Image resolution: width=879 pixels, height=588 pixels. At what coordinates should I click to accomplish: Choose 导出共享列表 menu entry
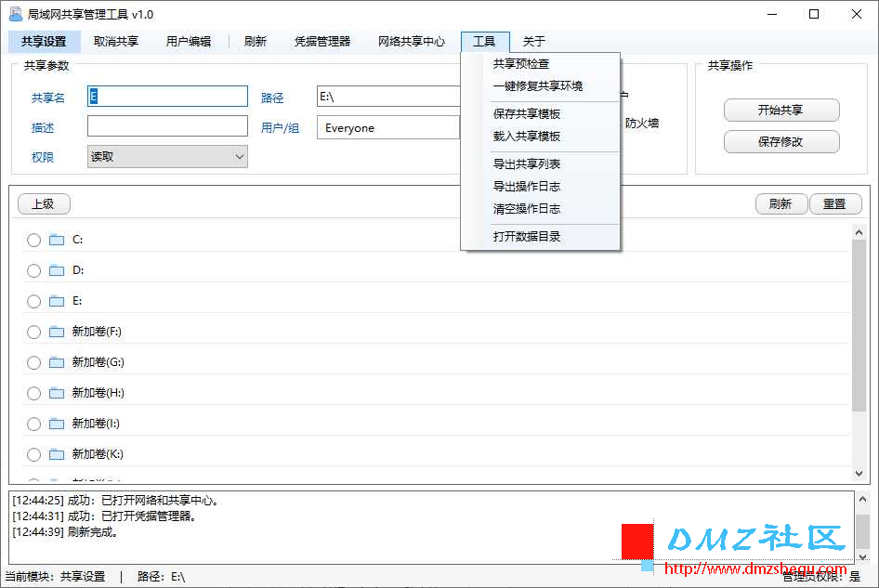(x=527, y=164)
